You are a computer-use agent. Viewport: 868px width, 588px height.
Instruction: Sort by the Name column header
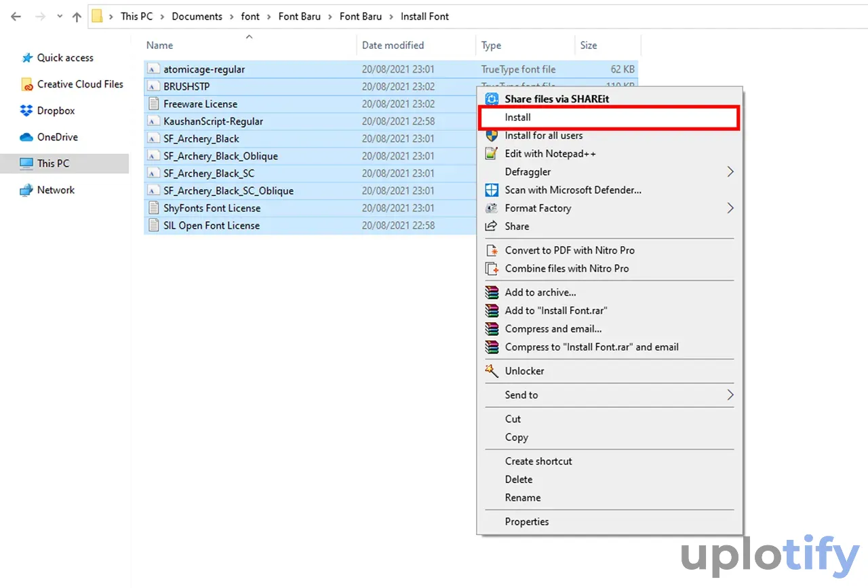160,45
